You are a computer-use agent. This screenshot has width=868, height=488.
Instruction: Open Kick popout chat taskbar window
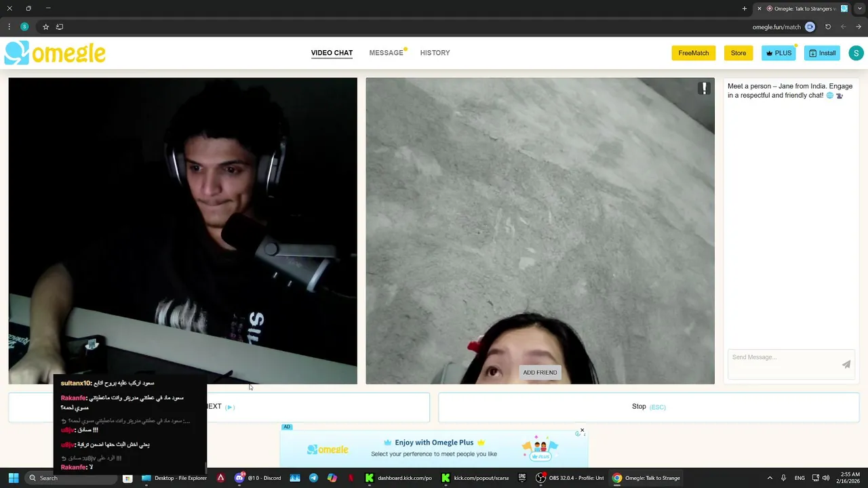[476, 478]
